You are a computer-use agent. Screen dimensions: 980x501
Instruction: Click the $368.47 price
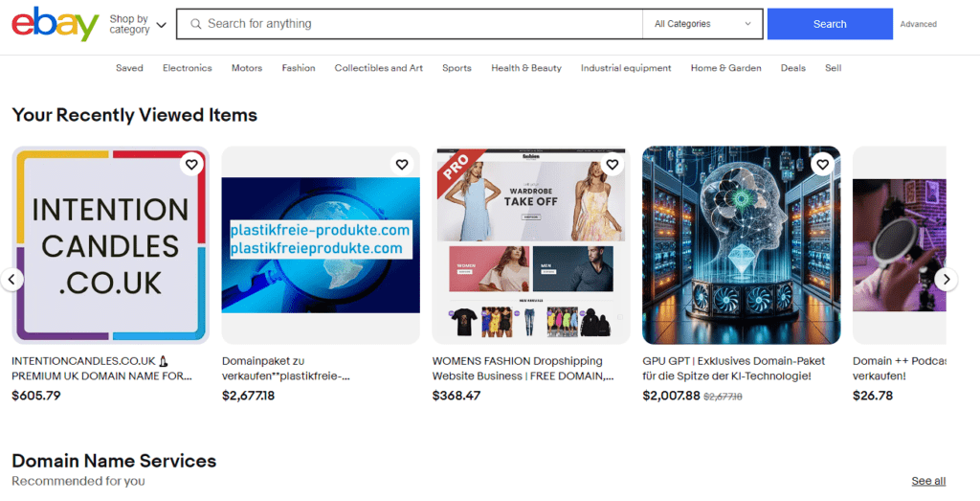(457, 396)
